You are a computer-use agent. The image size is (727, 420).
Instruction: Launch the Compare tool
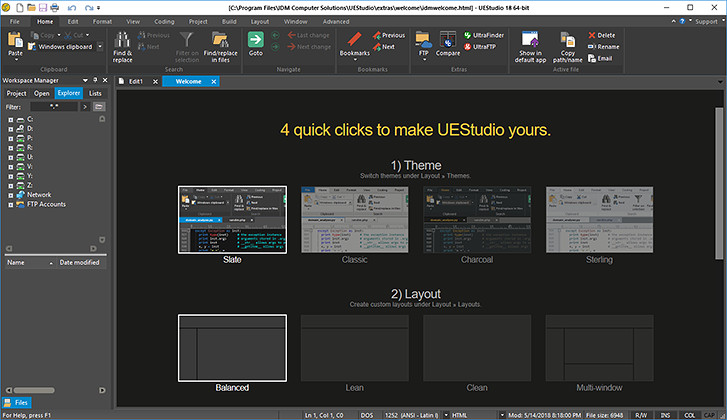[x=448, y=44]
